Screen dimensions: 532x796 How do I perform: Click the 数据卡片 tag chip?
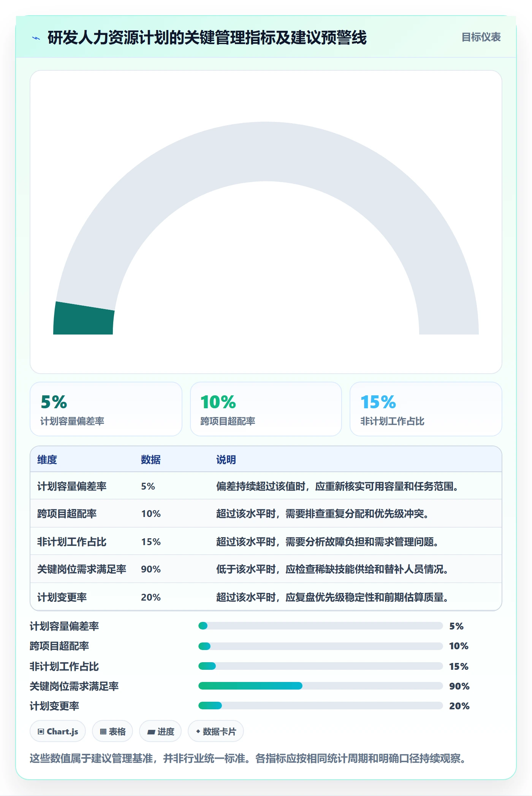tap(216, 731)
